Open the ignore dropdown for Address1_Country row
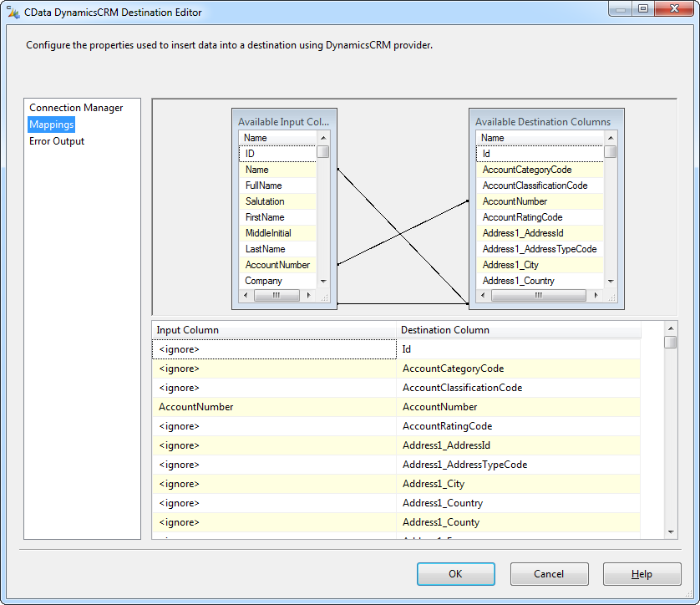This screenshot has height=605, width=700. click(273, 502)
